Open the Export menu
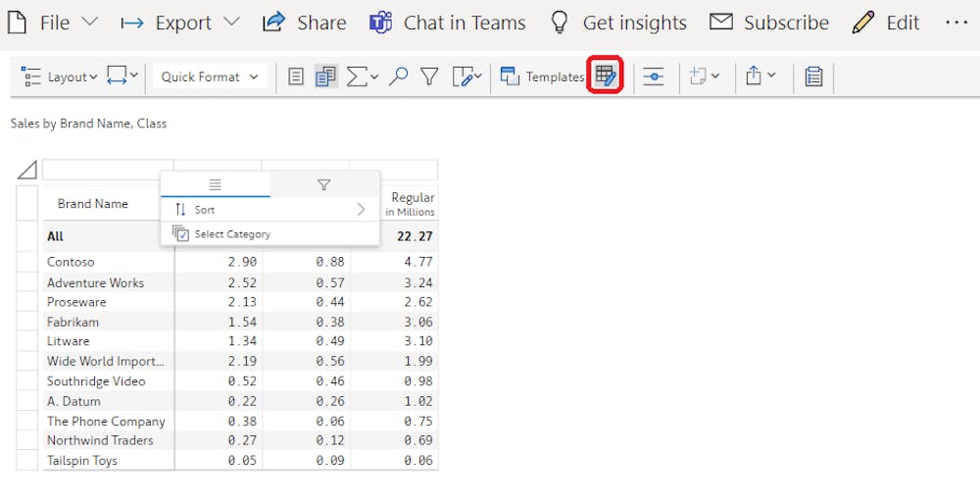This screenshot has height=504, width=980. 180,24
